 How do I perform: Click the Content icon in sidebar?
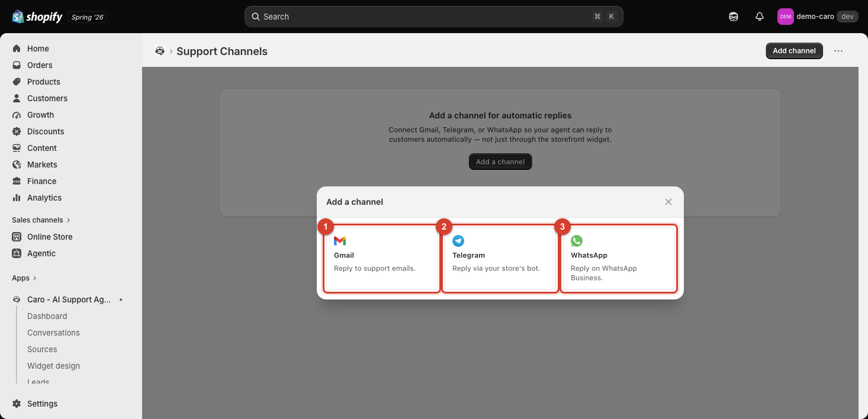(x=17, y=148)
